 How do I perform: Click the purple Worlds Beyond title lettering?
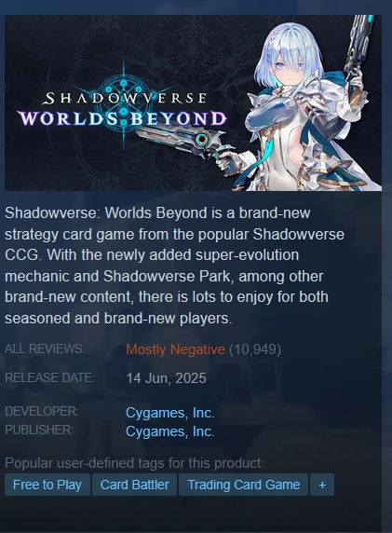pos(122,118)
